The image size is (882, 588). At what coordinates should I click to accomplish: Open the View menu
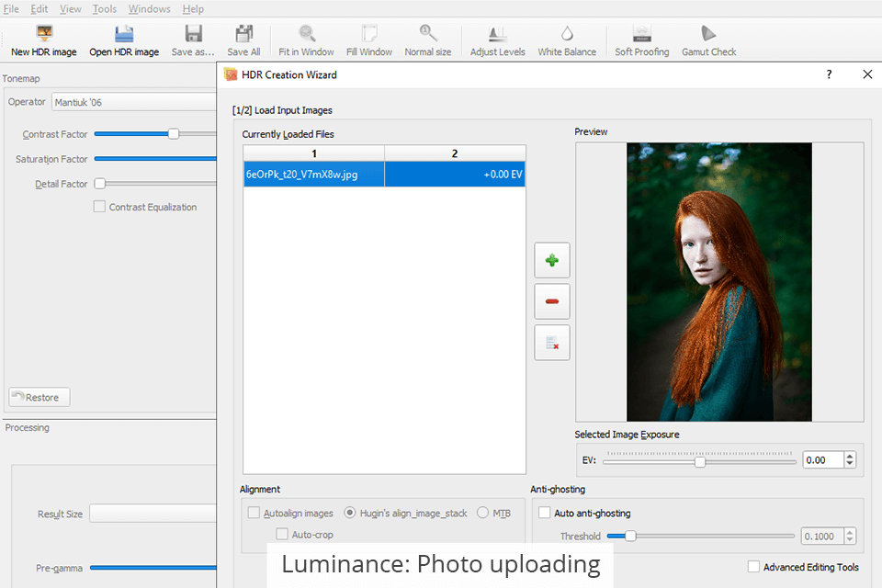(x=71, y=9)
